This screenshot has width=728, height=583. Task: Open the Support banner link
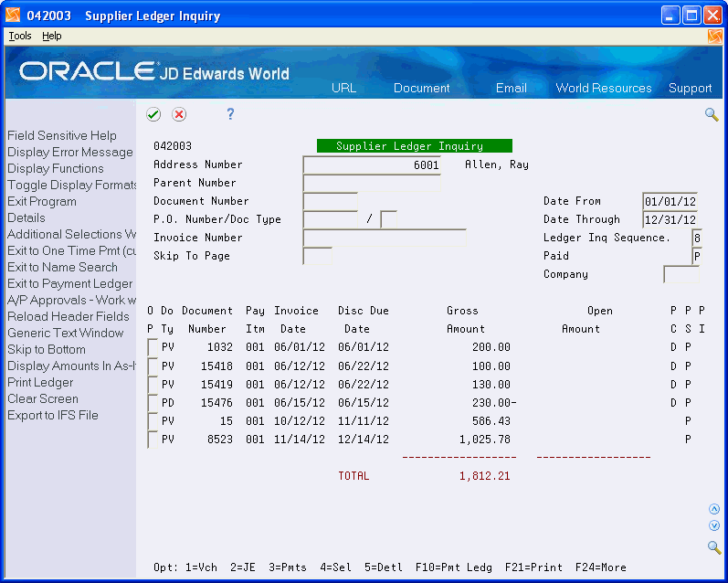pyautogui.click(x=690, y=89)
